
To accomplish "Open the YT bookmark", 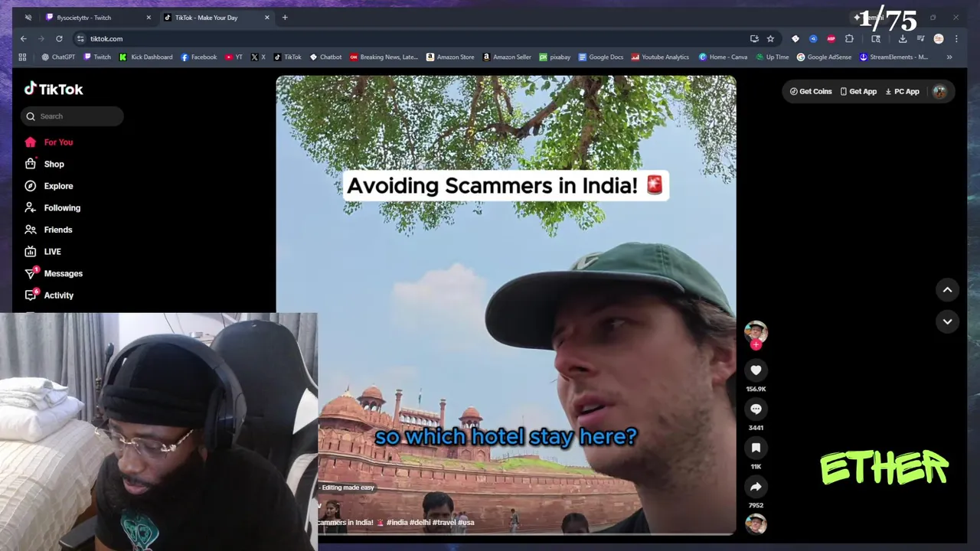I will (234, 57).
